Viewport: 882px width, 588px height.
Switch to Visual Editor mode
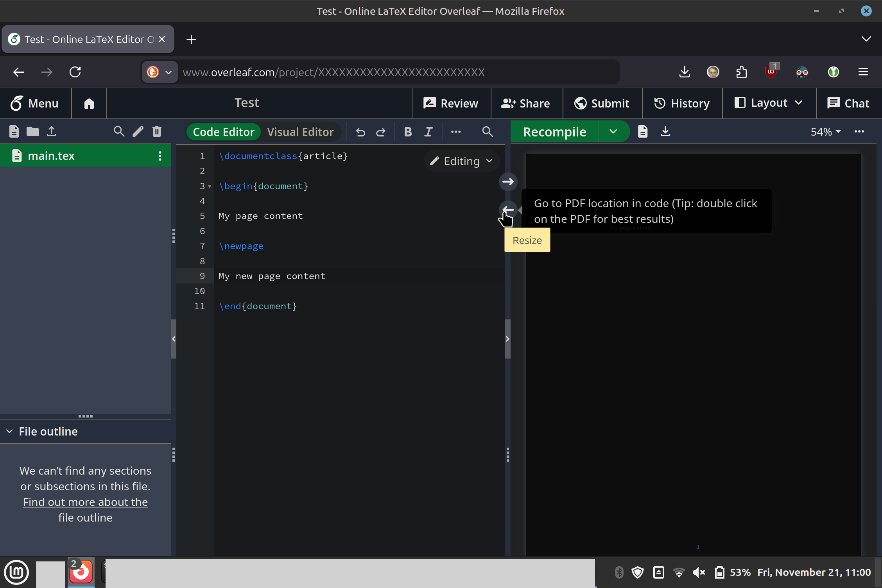click(x=300, y=132)
